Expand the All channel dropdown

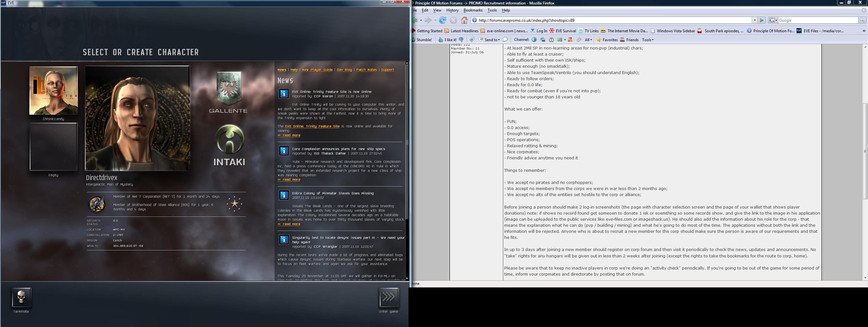pyautogui.click(x=588, y=40)
